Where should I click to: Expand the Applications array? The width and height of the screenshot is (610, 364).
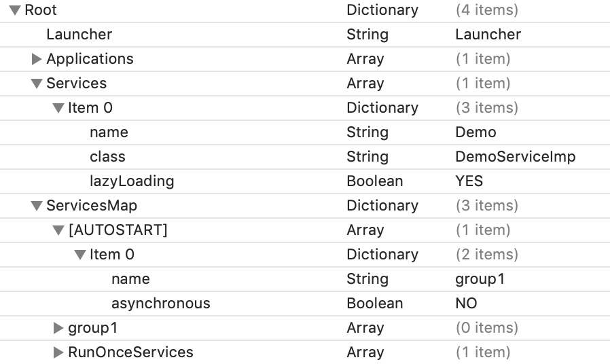[x=37, y=59]
